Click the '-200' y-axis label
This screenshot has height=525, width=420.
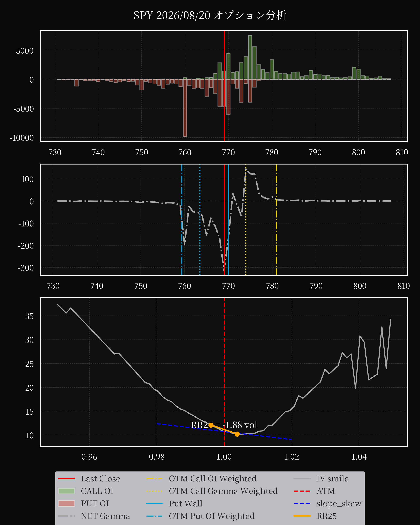point(26,246)
